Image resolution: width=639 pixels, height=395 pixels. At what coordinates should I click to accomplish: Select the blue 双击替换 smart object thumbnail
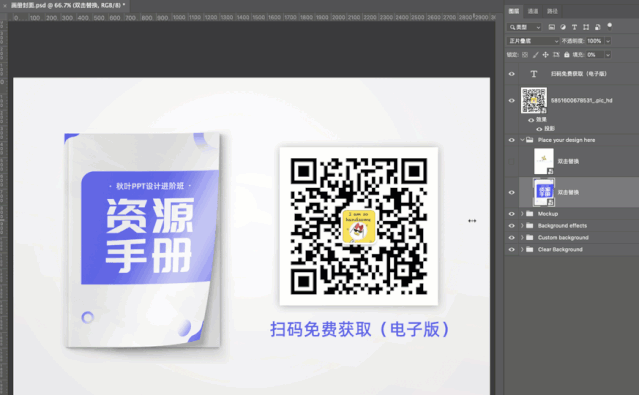[x=544, y=192]
